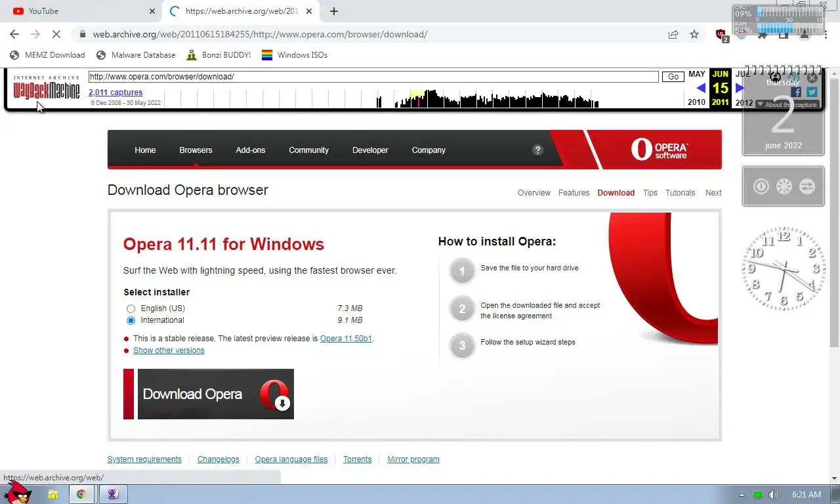
Task: Select the web.archive.org browser tab
Action: point(240,11)
